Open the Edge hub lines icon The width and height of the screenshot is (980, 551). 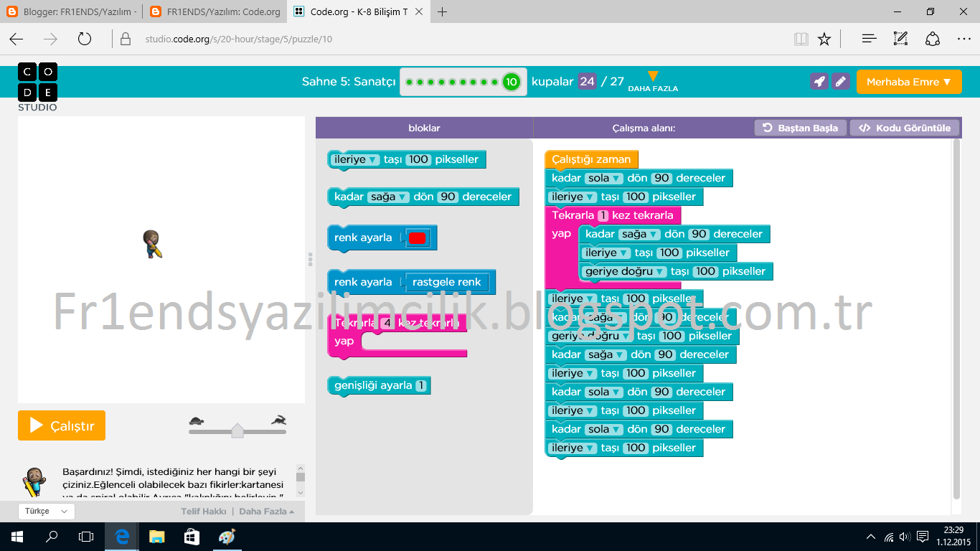click(870, 39)
